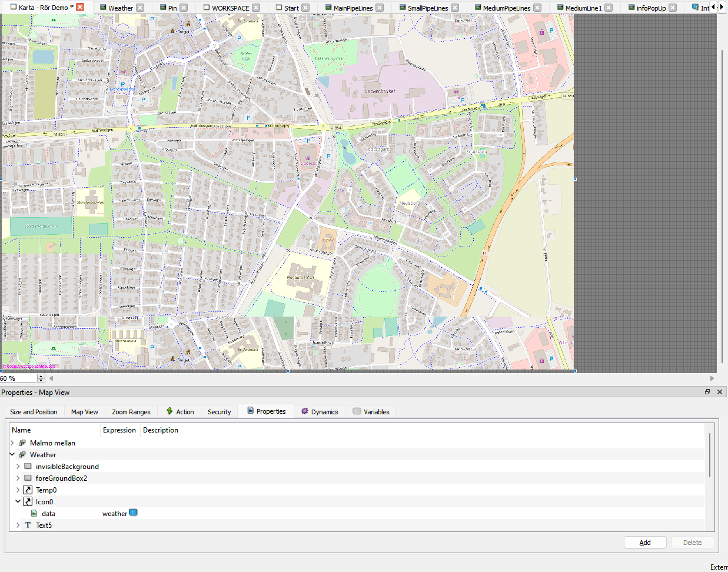Open the MainPipeLines document tab
The height and width of the screenshot is (572, 728).
353,8
